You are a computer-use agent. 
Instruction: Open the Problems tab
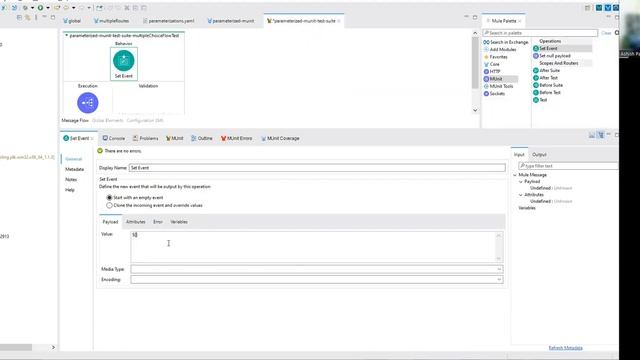point(146,138)
